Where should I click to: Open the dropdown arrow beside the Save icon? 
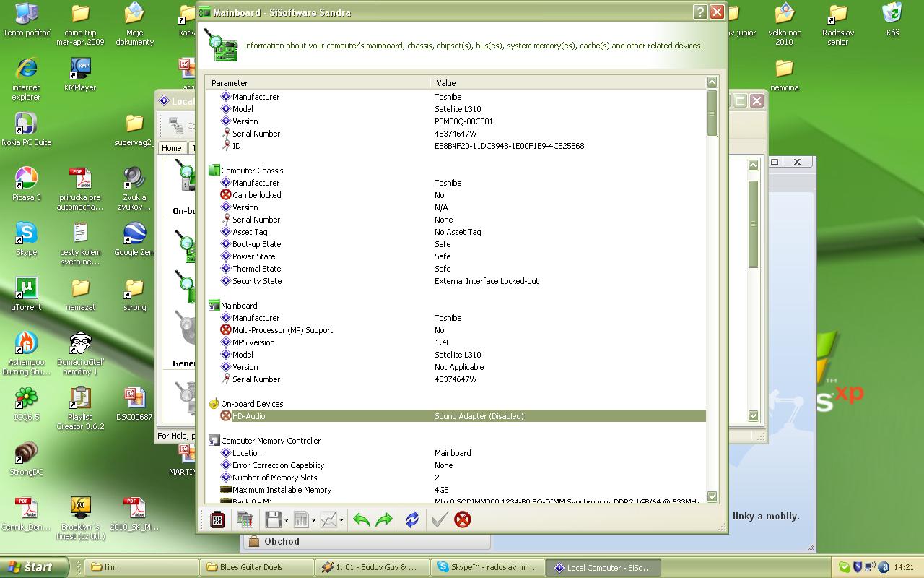(x=286, y=520)
